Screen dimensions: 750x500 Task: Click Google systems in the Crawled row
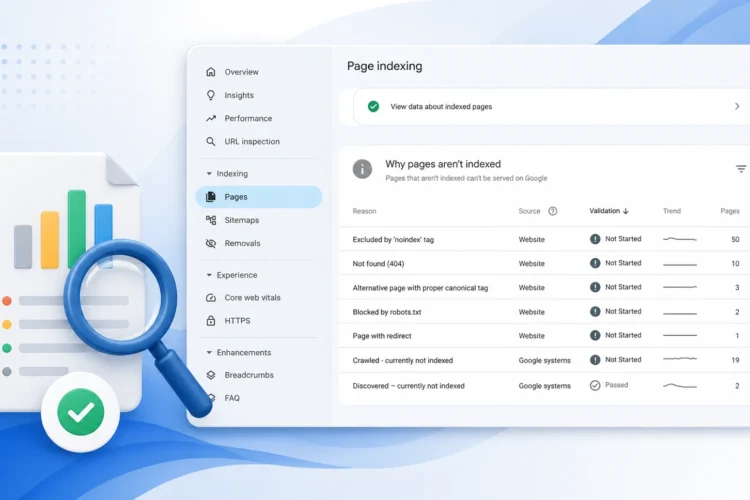pos(545,360)
